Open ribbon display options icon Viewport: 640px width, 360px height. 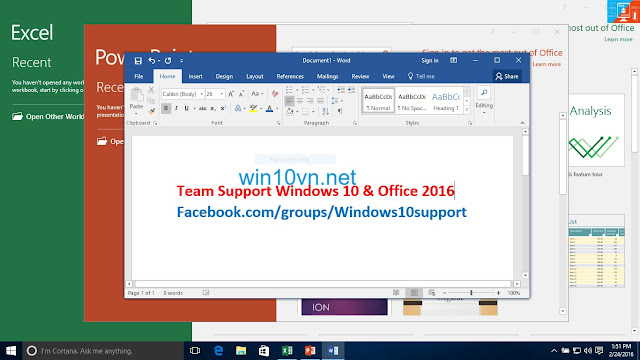(453, 60)
